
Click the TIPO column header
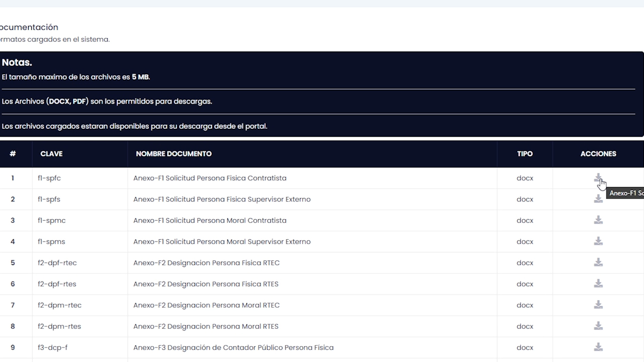[524, 154]
